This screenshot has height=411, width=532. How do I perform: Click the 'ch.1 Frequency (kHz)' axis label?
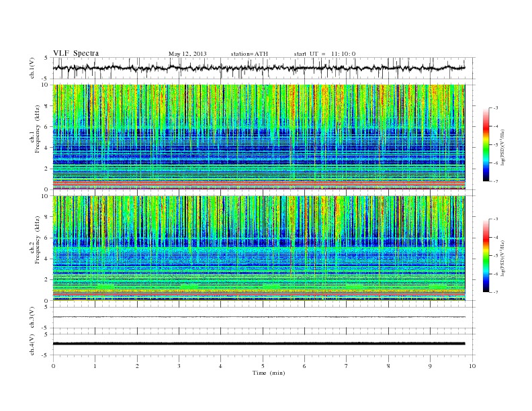[35, 129]
